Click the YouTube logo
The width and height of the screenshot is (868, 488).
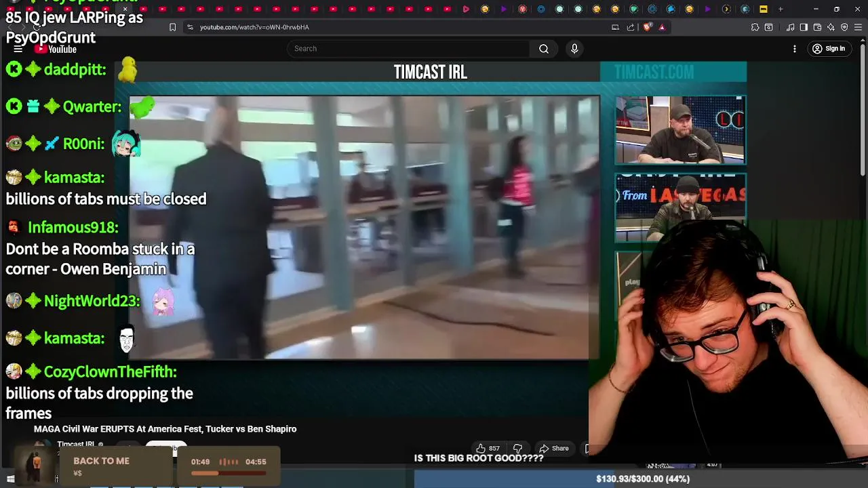56,49
